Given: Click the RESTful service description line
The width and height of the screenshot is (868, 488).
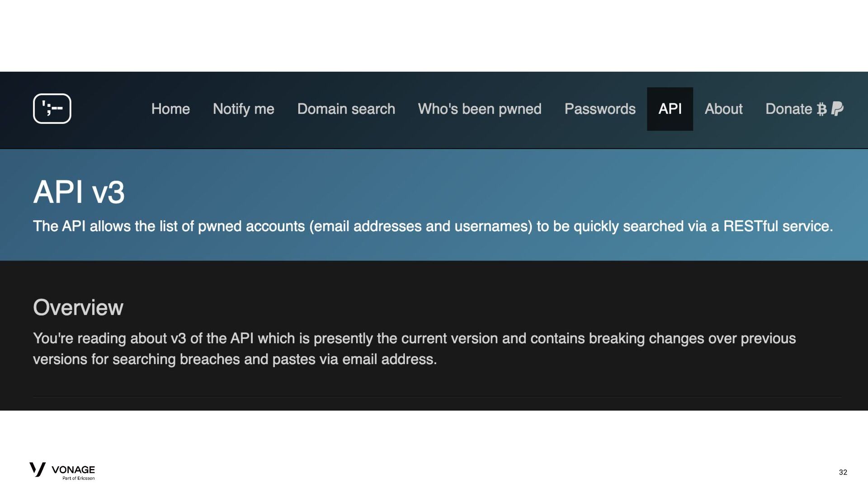Looking at the screenshot, I should pyautogui.click(x=433, y=226).
